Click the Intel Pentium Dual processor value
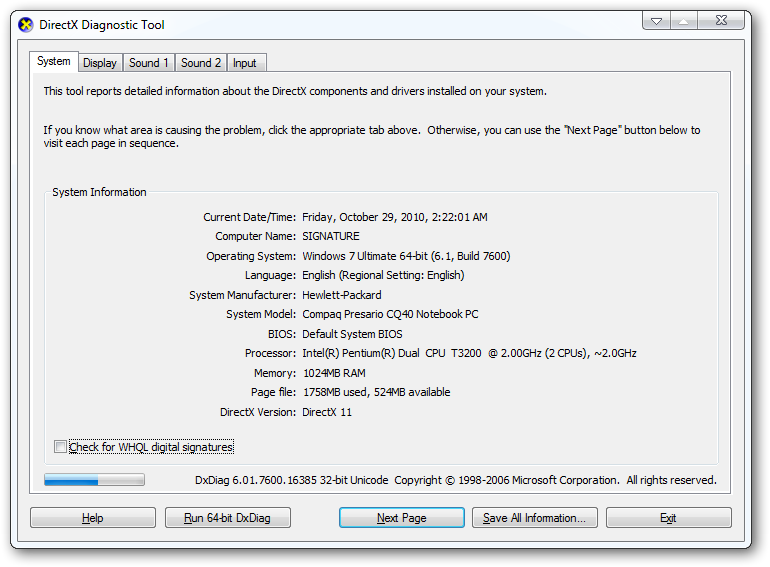The height and width of the screenshot is (567, 770). 469,353
